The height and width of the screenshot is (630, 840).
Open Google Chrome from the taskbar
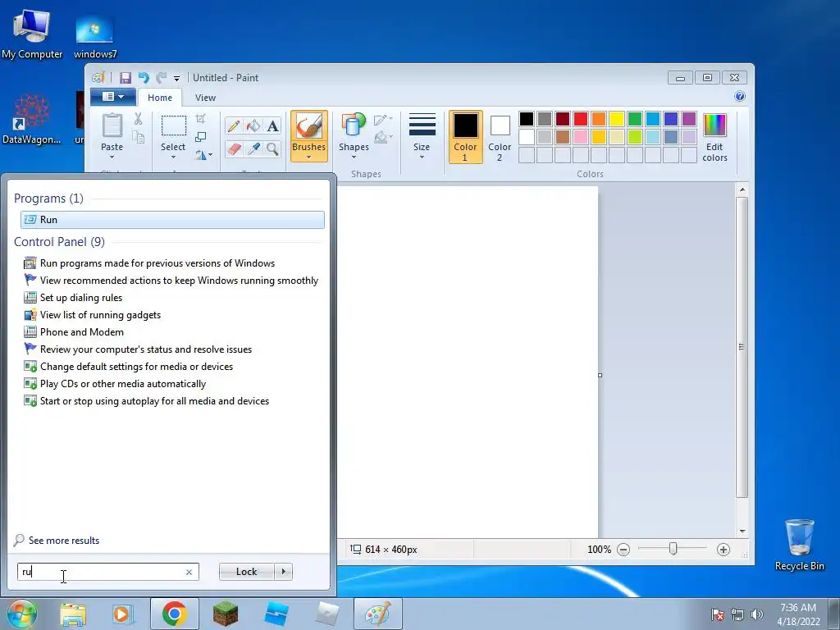(174, 614)
